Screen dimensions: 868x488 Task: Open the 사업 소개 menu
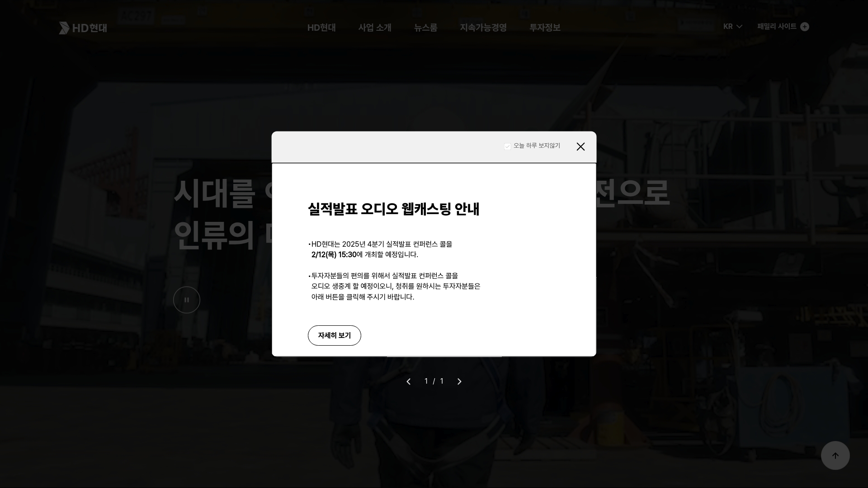[375, 28]
